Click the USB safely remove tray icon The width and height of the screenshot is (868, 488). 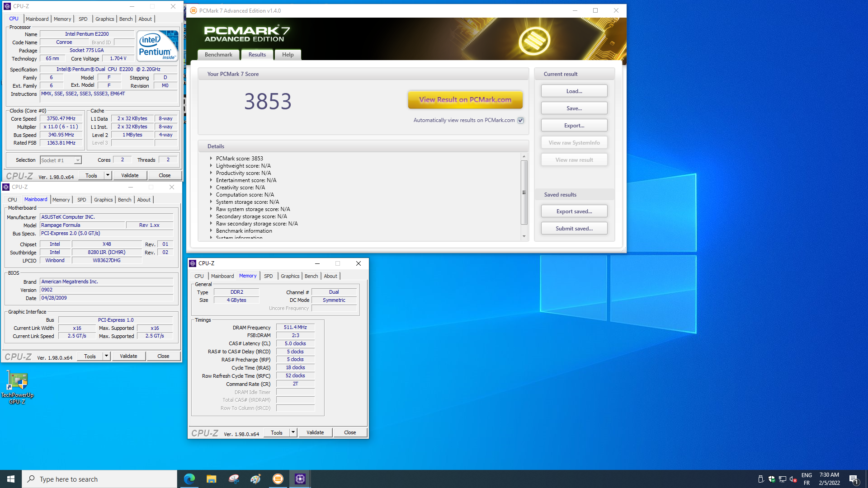(x=761, y=479)
